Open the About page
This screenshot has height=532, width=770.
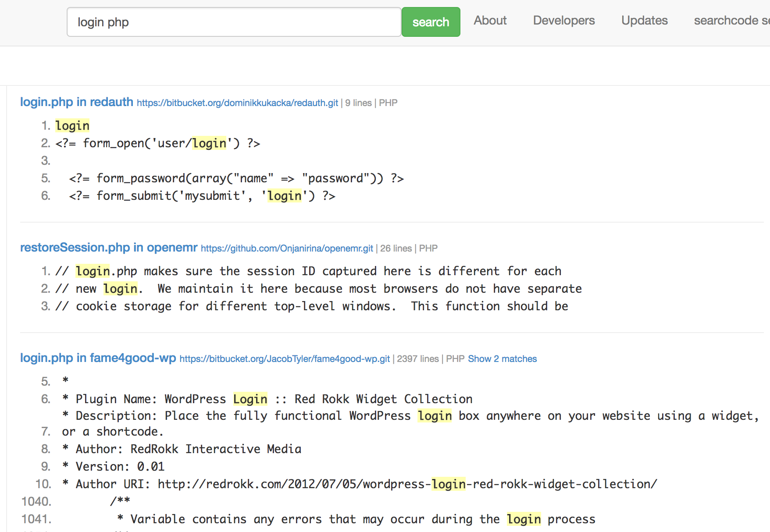[490, 21]
